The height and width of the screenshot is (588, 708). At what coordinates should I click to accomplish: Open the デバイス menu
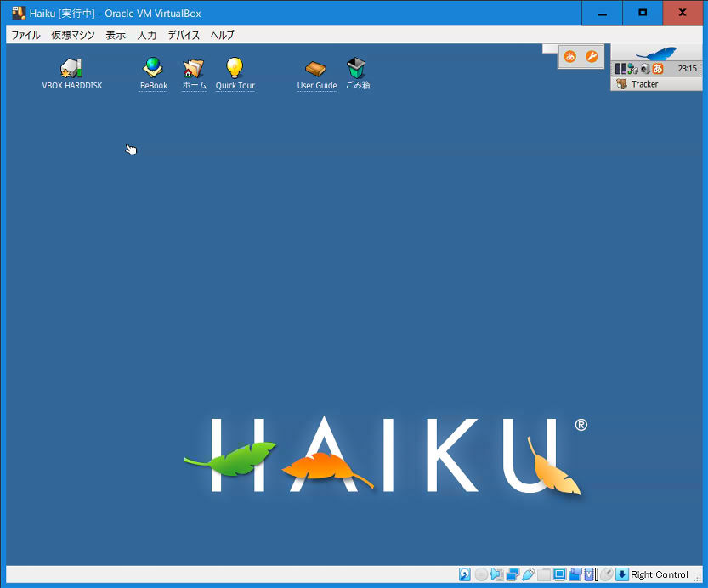click(184, 35)
